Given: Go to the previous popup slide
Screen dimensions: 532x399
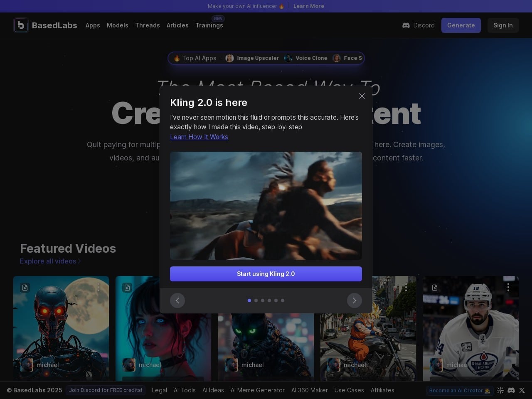Looking at the screenshot, I should (x=177, y=300).
